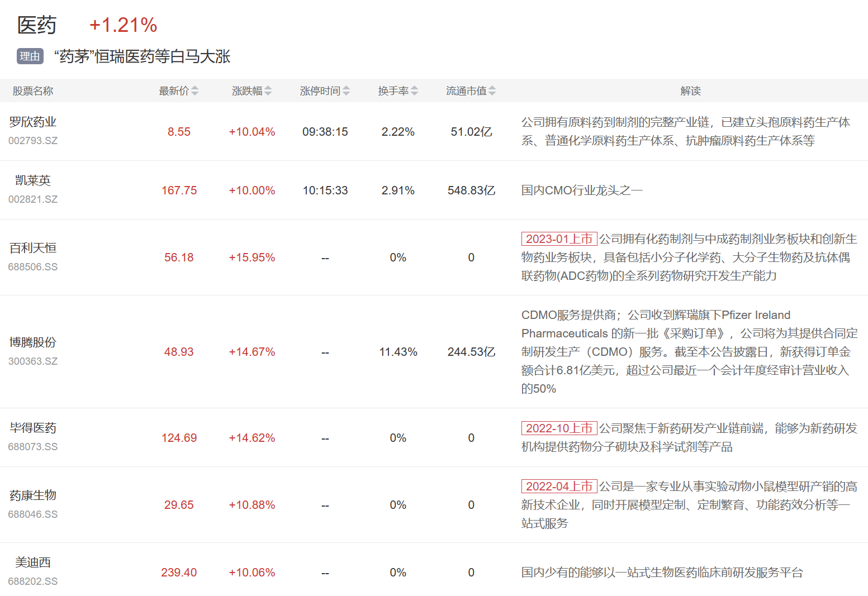Image resolution: width=868 pixels, height=596 pixels.
Task: Open 药康生物 stock name
Action: tap(33, 495)
